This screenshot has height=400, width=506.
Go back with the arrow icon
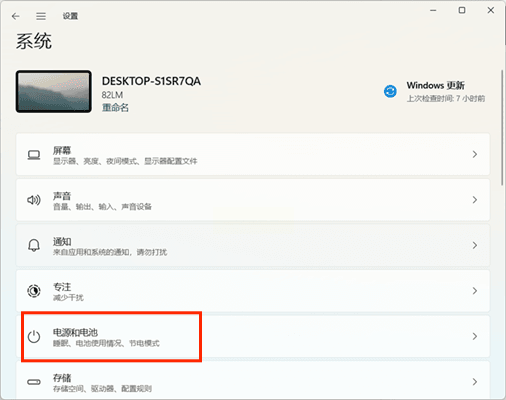pos(15,16)
